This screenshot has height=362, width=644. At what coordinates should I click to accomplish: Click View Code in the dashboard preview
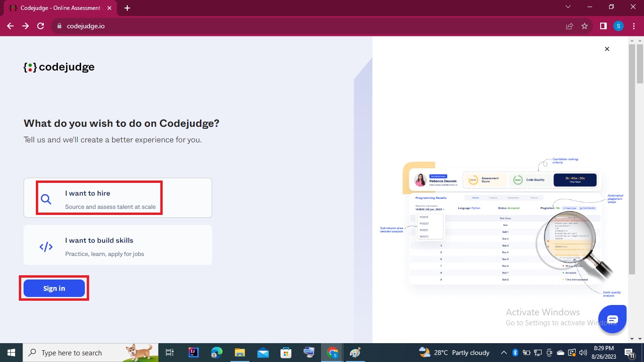[570, 208]
